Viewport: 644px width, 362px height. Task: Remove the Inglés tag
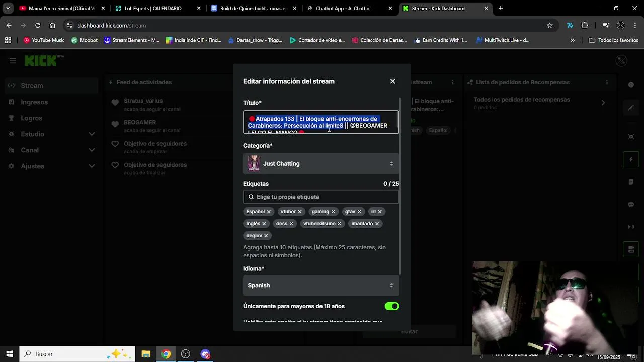pyautogui.click(x=264, y=224)
